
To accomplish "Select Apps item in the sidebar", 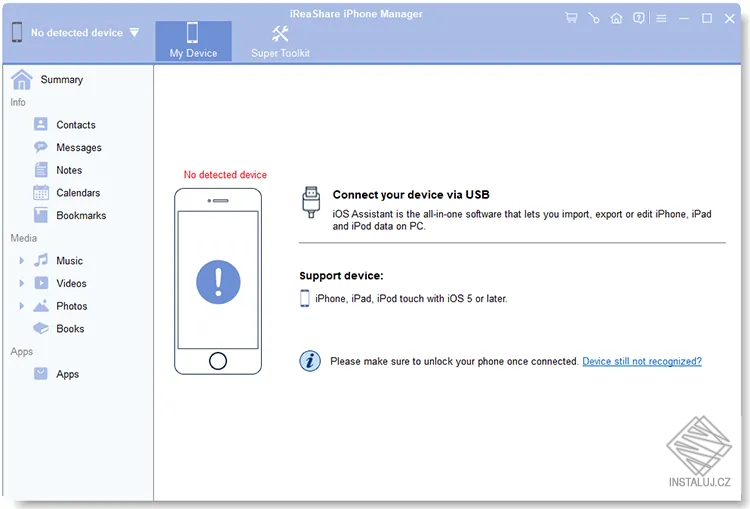I will (x=67, y=374).
